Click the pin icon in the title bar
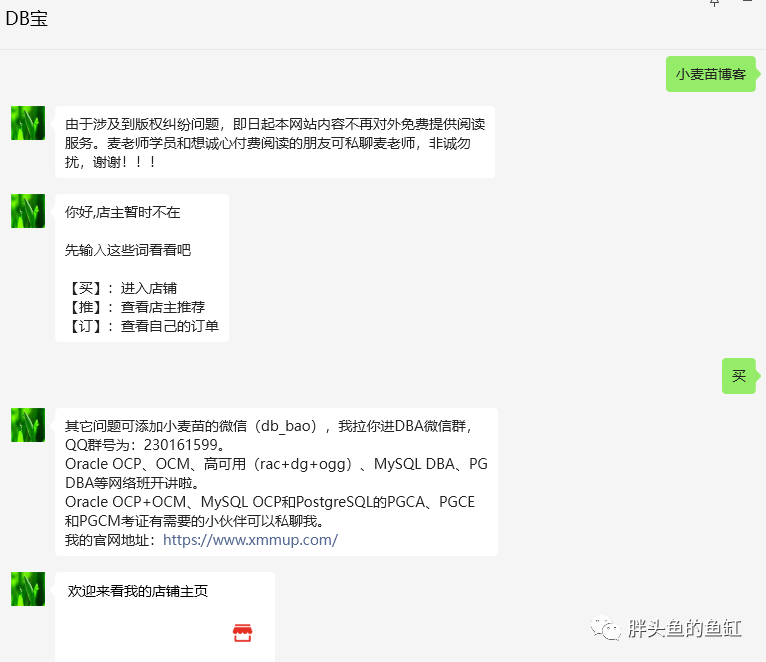This screenshot has width=766, height=662. pos(715,3)
